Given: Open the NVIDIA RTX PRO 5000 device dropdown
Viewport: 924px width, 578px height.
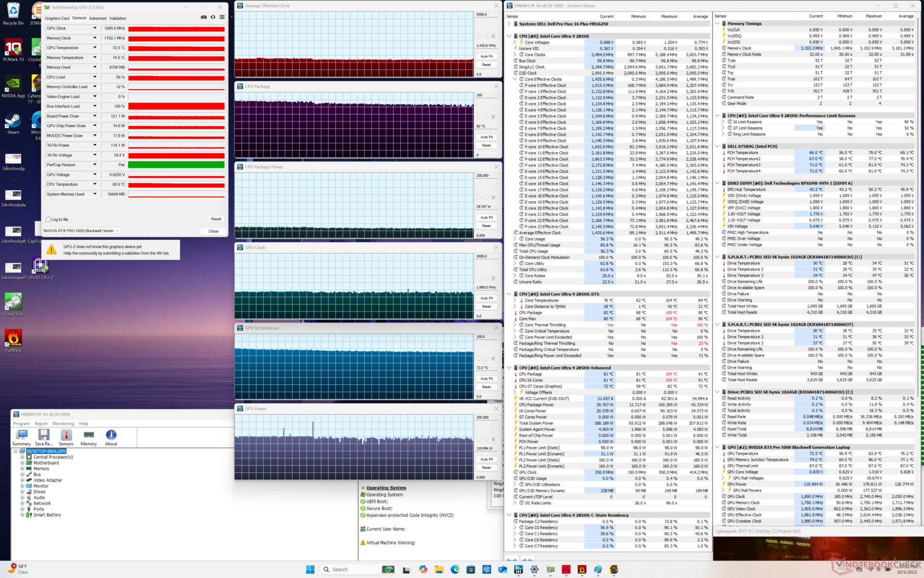Looking at the screenshot, I should tap(81, 231).
